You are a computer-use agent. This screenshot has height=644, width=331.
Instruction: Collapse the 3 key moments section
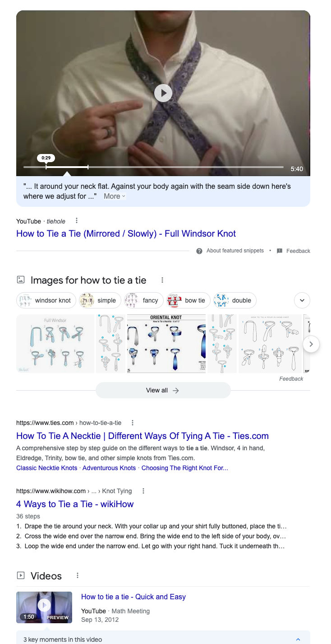pos(298,639)
